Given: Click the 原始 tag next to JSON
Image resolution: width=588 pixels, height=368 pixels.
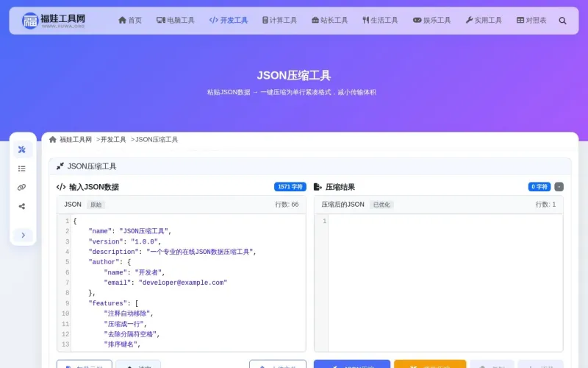Looking at the screenshot, I should point(96,205).
